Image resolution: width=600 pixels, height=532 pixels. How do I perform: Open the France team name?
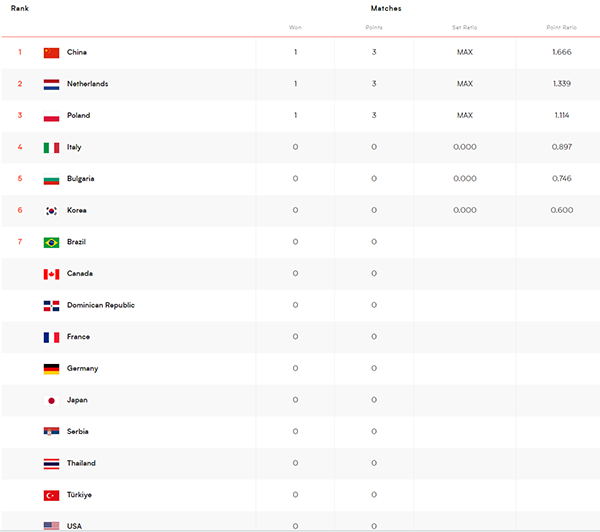click(78, 336)
